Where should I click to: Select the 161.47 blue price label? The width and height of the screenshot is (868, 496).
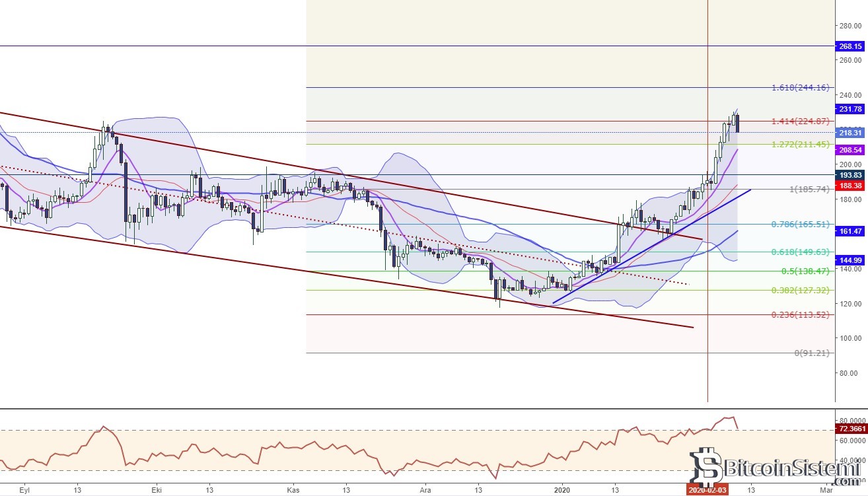(850, 231)
